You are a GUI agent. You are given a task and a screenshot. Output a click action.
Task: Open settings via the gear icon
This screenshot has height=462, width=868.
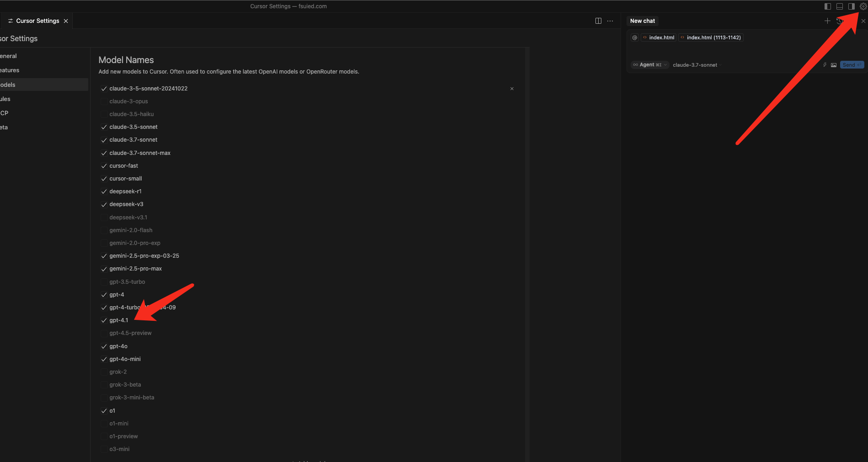pyautogui.click(x=863, y=6)
